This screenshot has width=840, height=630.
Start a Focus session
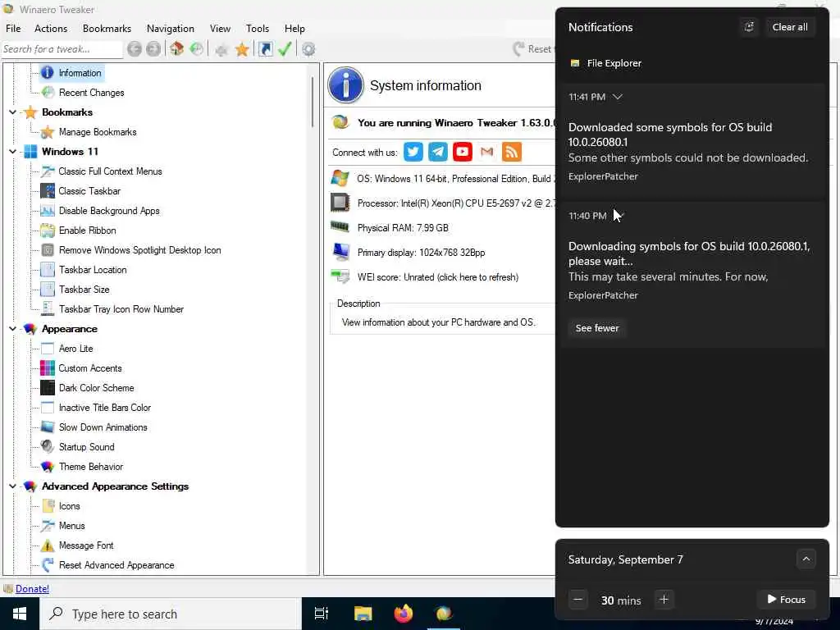[786, 600]
